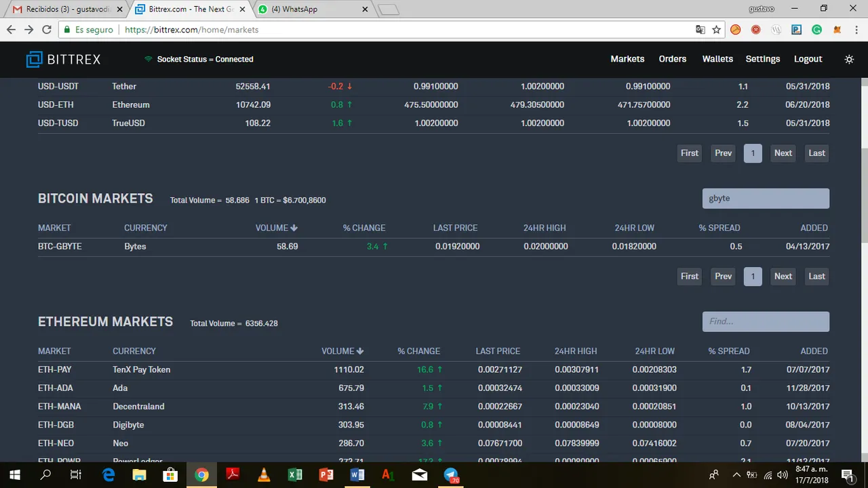
Task: Open the Settings page in Bittrex
Action: coord(763,59)
